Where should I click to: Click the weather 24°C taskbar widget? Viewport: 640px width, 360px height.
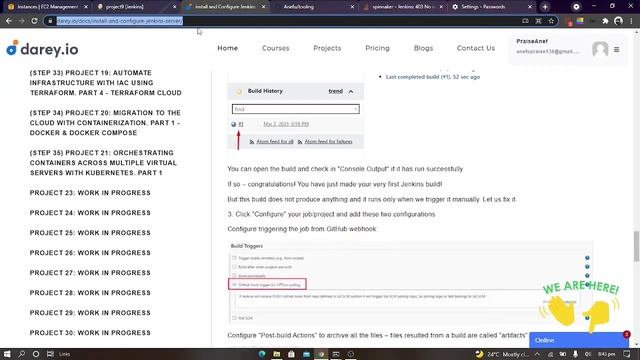502,354
